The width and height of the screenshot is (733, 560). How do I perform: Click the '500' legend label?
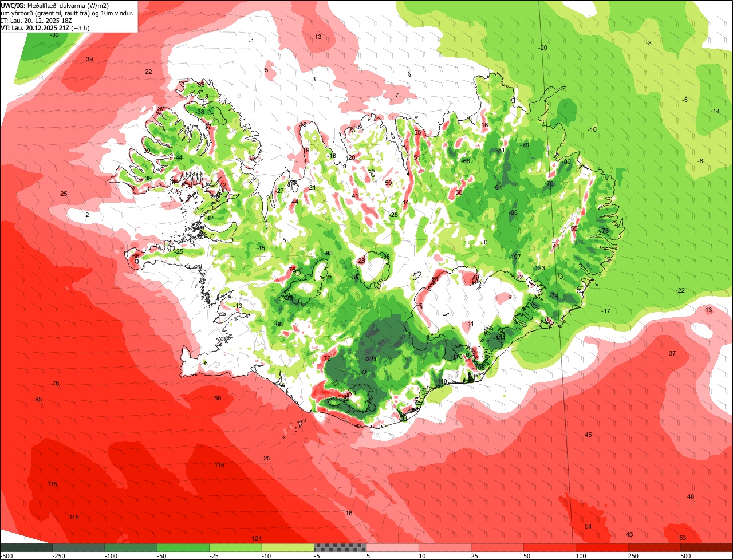(x=686, y=556)
